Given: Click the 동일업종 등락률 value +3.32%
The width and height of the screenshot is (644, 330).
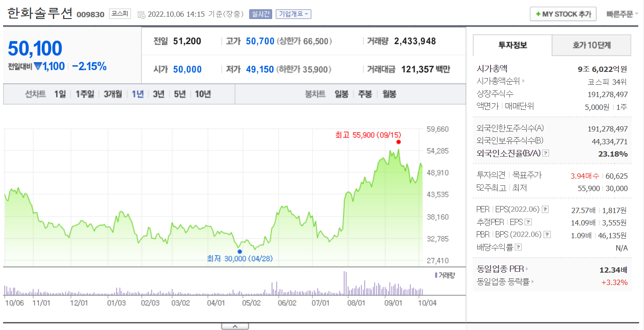Looking at the screenshot, I should tap(614, 282).
